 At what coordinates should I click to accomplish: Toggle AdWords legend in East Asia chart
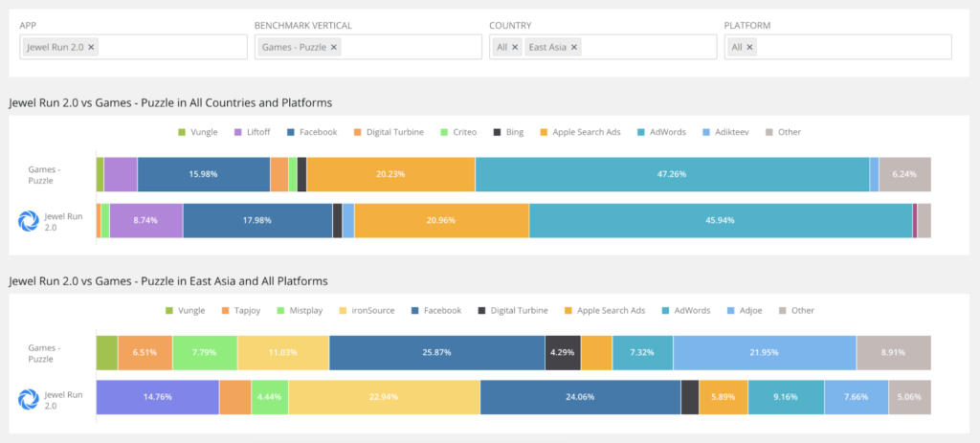tap(685, 311)
